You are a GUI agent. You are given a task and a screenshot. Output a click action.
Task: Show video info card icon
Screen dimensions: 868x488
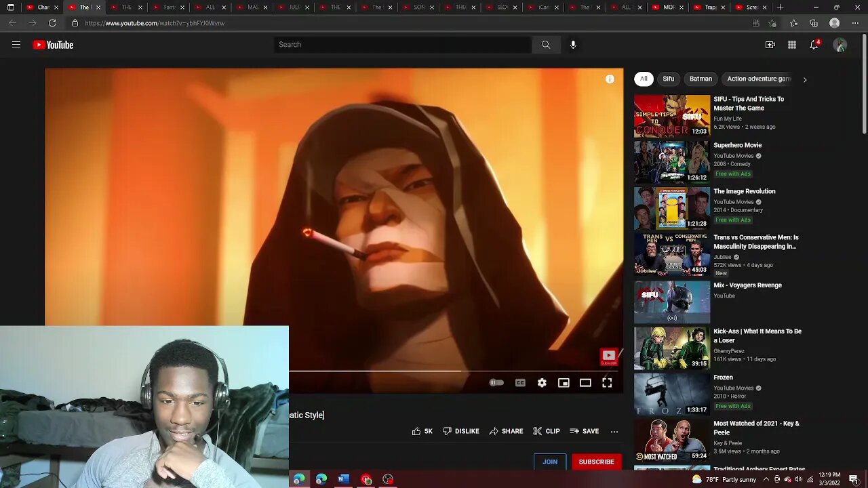(x=610, y=79)
